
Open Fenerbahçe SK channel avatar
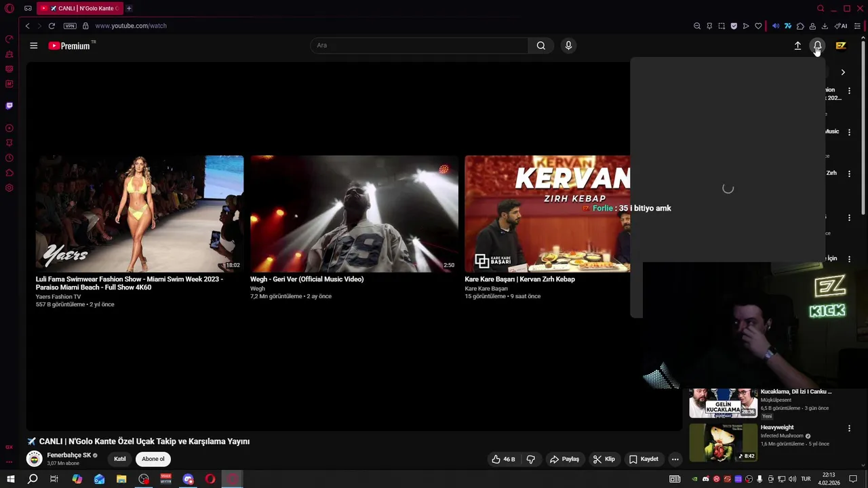(34, 459)
